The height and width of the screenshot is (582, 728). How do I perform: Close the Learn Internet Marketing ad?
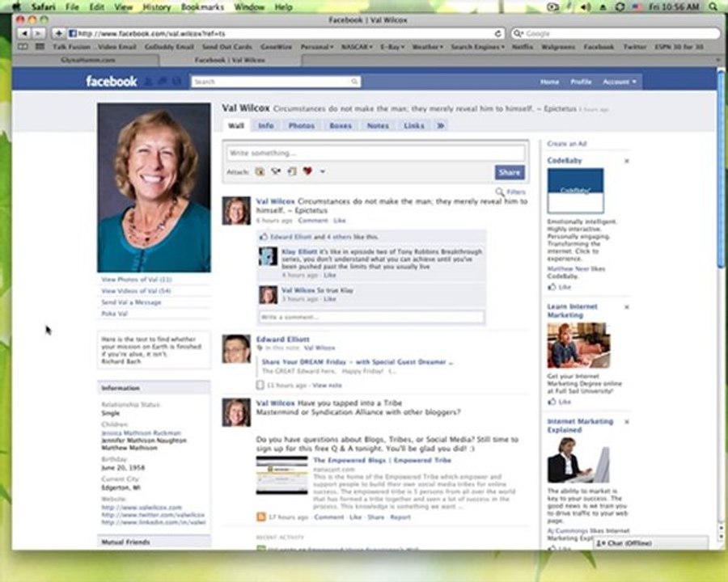626,307
